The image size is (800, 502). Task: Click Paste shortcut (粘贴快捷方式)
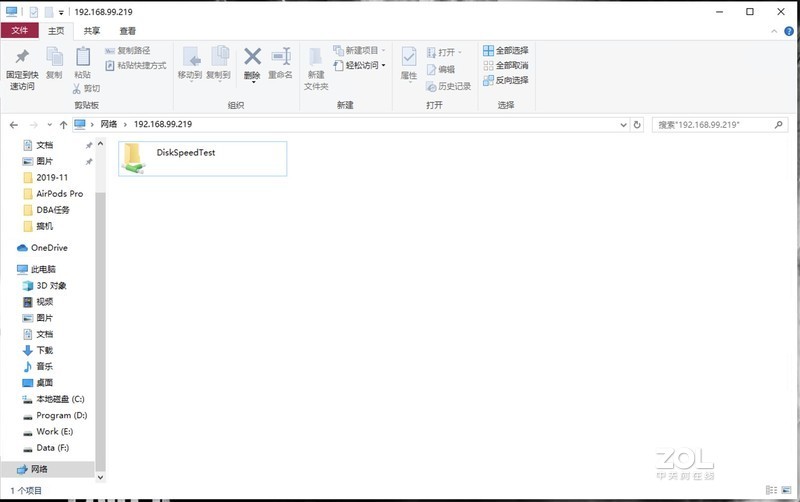(136, 65)
